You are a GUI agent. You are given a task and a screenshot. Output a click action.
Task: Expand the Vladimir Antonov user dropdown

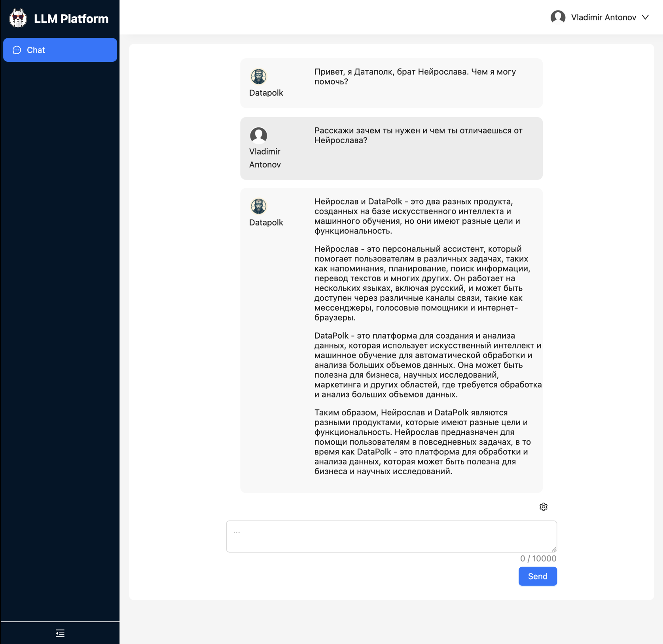pyautogui.click(x=600, y=17)
